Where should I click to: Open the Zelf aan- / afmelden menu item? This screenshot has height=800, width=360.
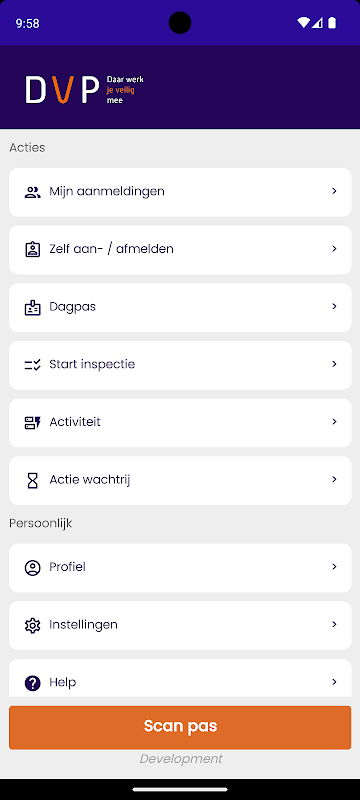180,250
